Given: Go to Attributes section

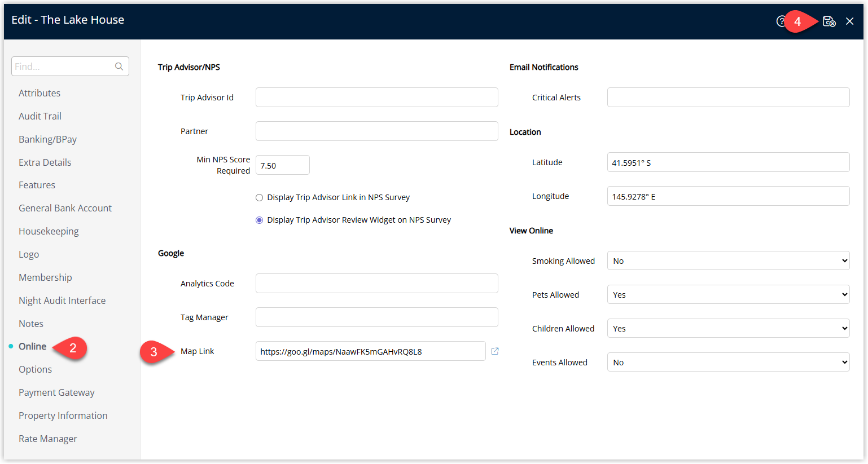Looking at the screenshot, I should click(x=40, y=93).
